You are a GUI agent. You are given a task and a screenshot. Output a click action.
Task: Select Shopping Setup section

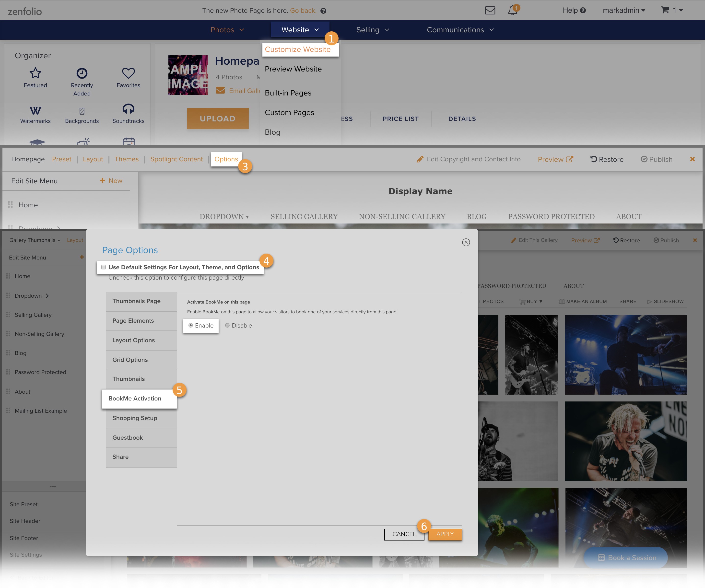coord(141,418)
